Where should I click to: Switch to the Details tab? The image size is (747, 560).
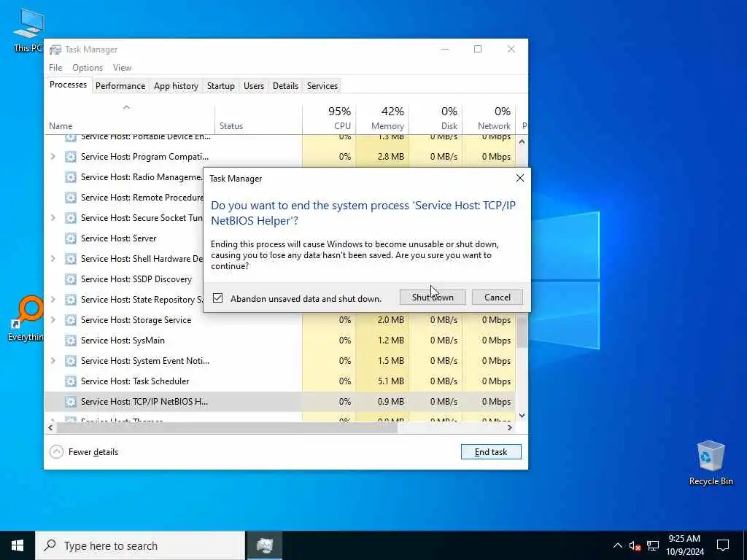(x=285, y=86)
